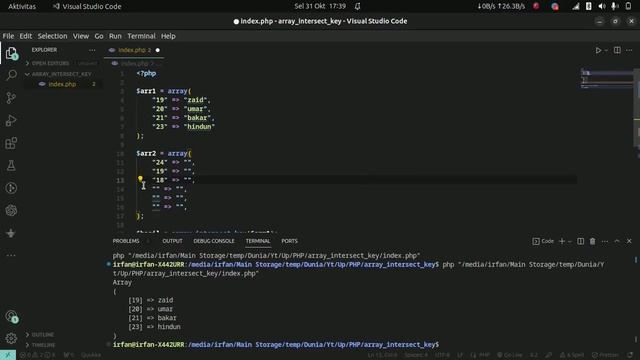Screen dimensions: 640x360
Task: Run the PHP file with the play button
Action: [598, 50]
